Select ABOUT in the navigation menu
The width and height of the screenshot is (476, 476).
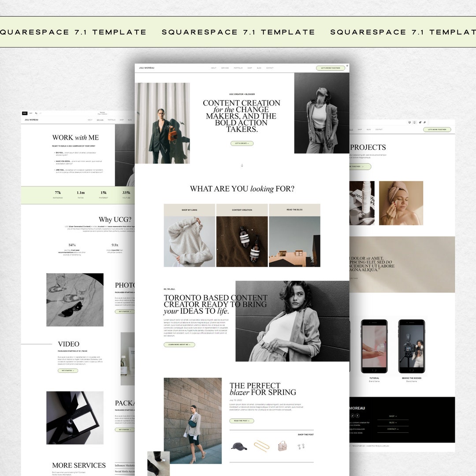(214, 68)
